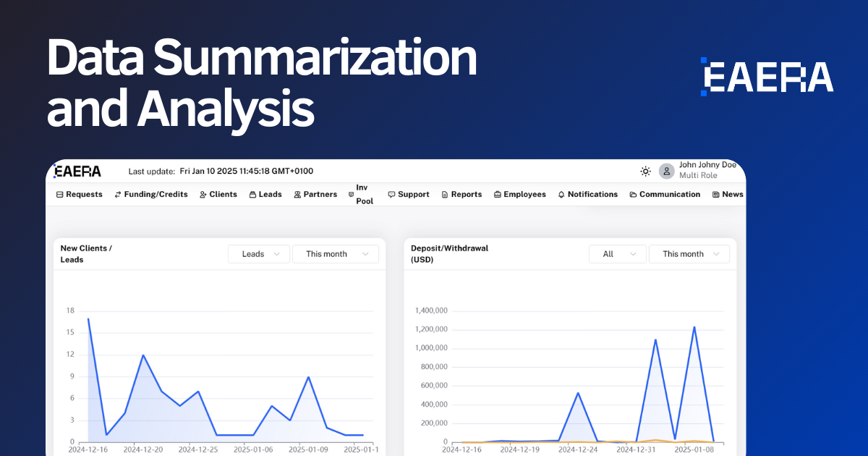Click the Funding/Credits arrows icon

[x=118, y=195]
